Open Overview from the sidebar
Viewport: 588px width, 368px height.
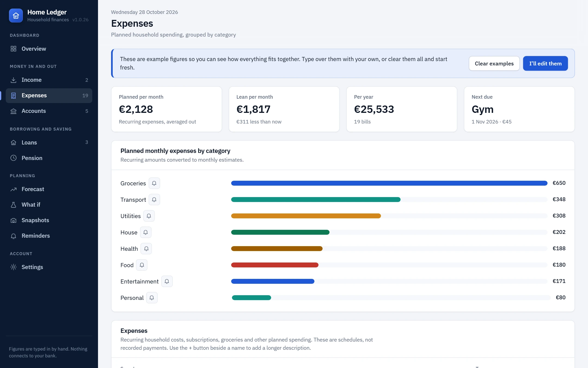click(49, 49)
